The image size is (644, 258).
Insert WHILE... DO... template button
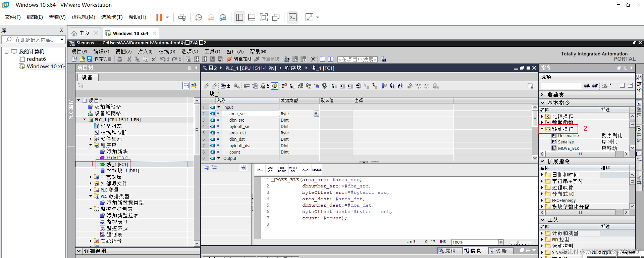pos(294,170)
